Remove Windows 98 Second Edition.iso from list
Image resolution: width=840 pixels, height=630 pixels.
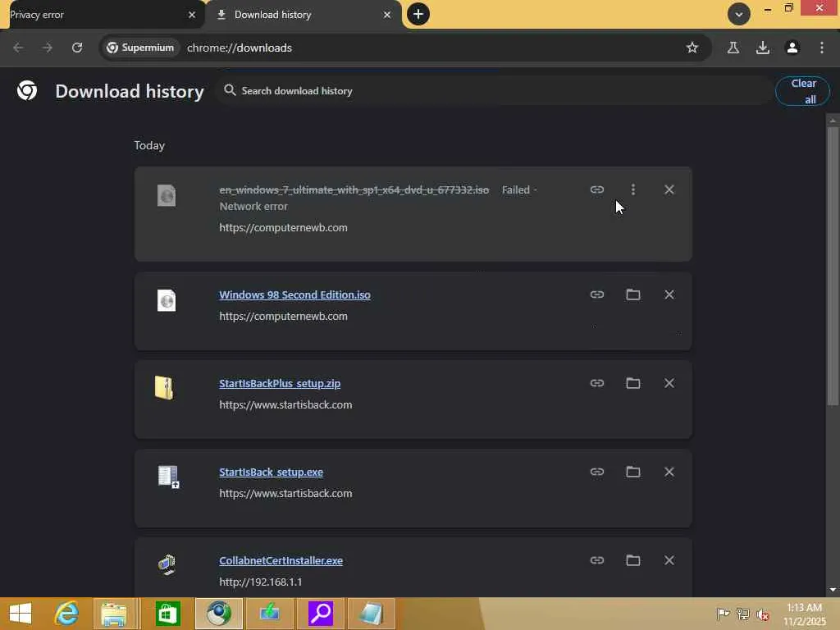click(669, 294)
